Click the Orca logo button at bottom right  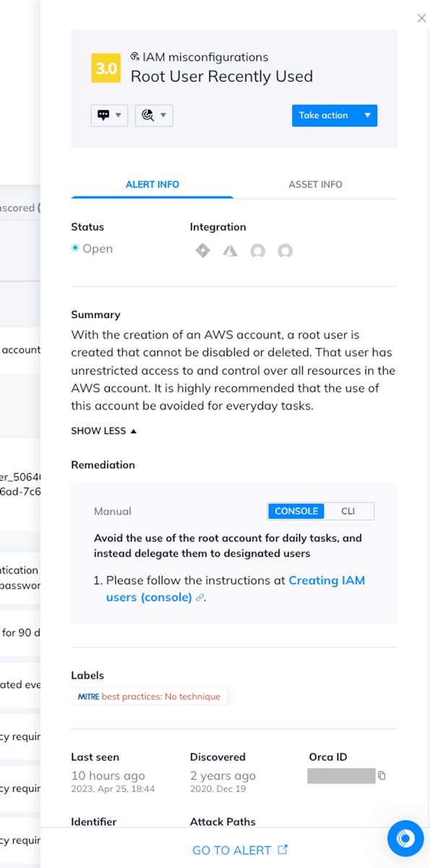pos(405,838)
